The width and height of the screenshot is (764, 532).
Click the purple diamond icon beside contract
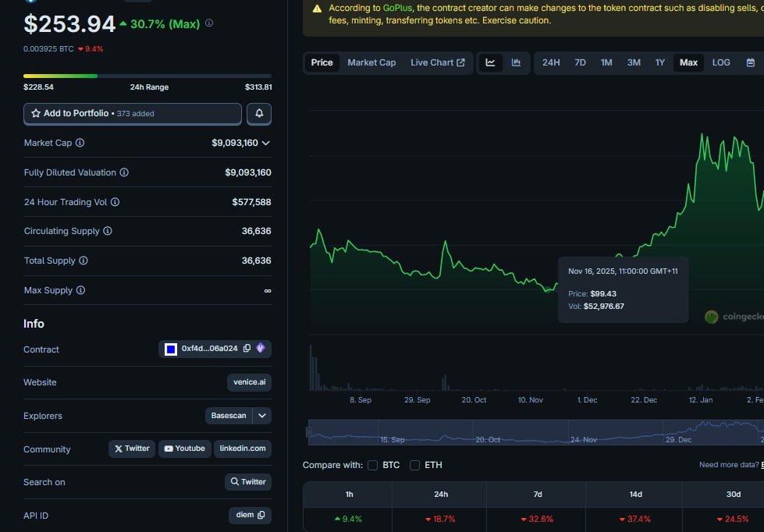tap(261, 348)
